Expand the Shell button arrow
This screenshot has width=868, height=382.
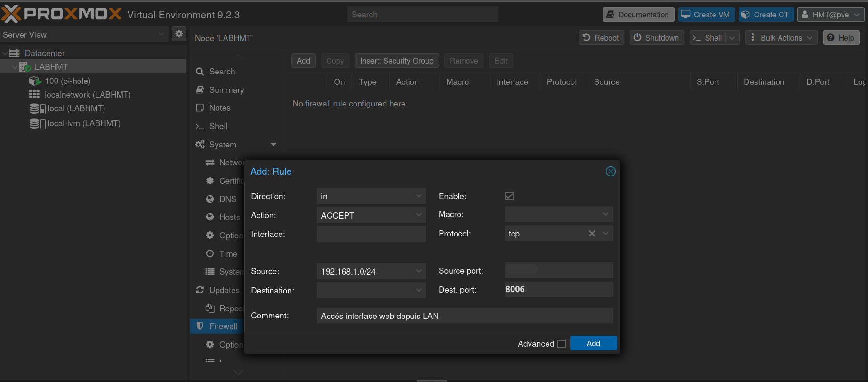point(732,38)
